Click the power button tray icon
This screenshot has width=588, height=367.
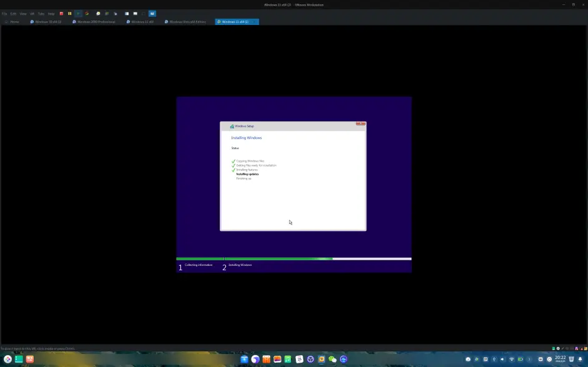point(549,359)
